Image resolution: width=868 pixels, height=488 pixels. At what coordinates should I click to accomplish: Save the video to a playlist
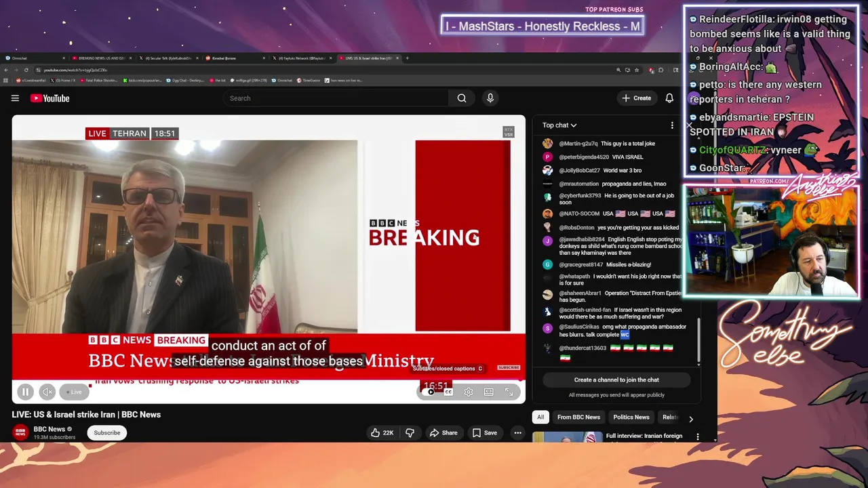coord(485,432)
